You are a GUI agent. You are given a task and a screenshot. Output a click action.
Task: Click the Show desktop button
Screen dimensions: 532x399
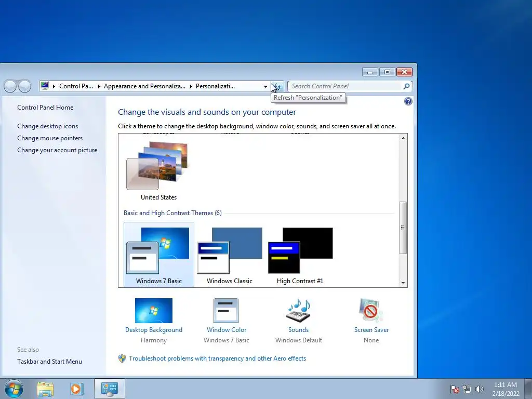pos(528,389)
